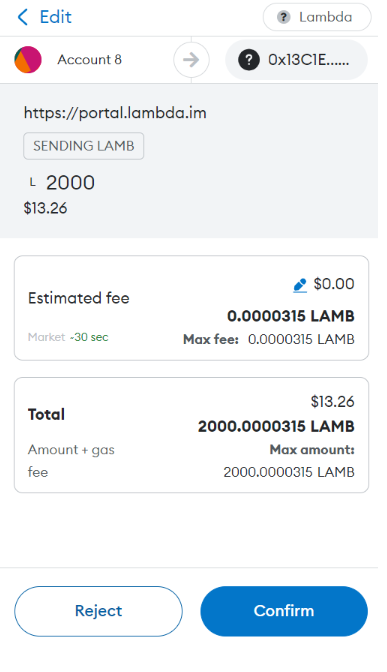Click the Market ~30 sec fee estimate
Screen dimensions: 387x672
pyautogui.click(x=68, y=337)
